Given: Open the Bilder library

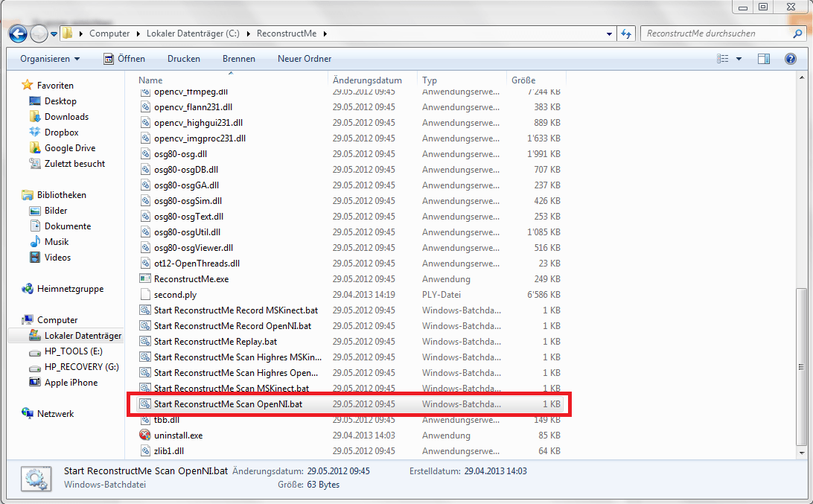Looking at the screenshot, I should tap(56, 211).
